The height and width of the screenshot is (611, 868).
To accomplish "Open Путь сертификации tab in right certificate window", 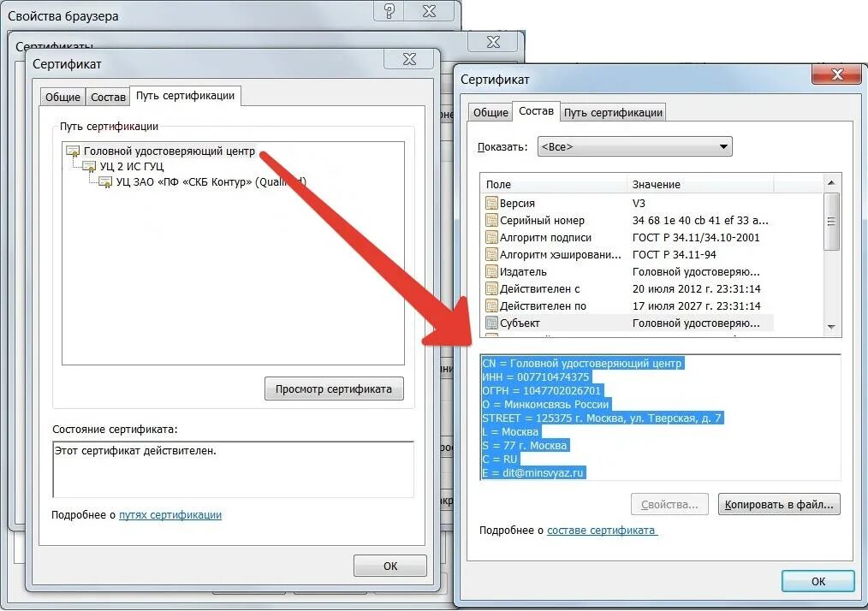I will [613, 112].
